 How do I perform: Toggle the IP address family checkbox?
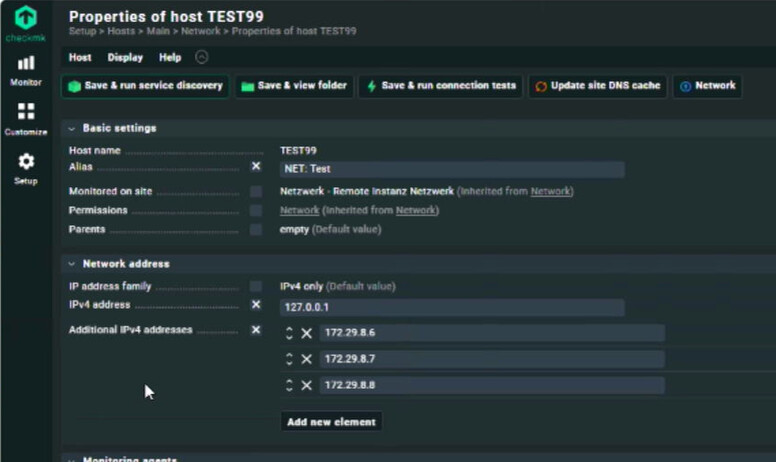click(256, 286)
